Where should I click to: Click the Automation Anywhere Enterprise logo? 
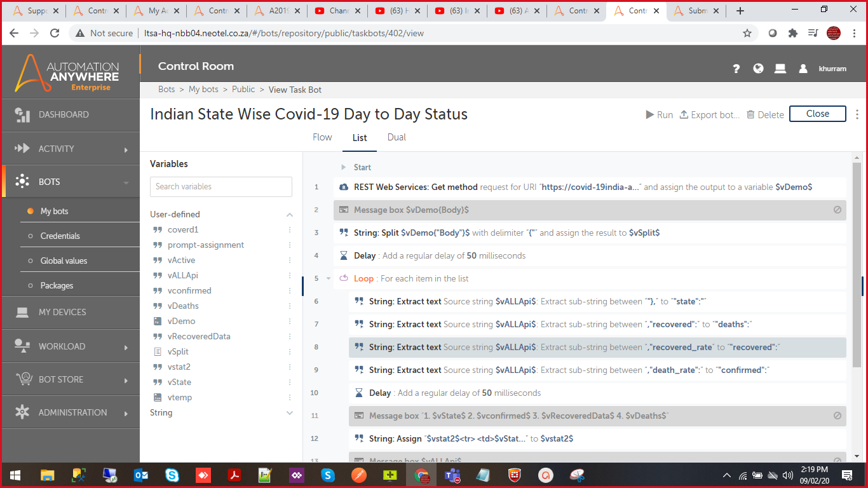click(x=67, y=72)
